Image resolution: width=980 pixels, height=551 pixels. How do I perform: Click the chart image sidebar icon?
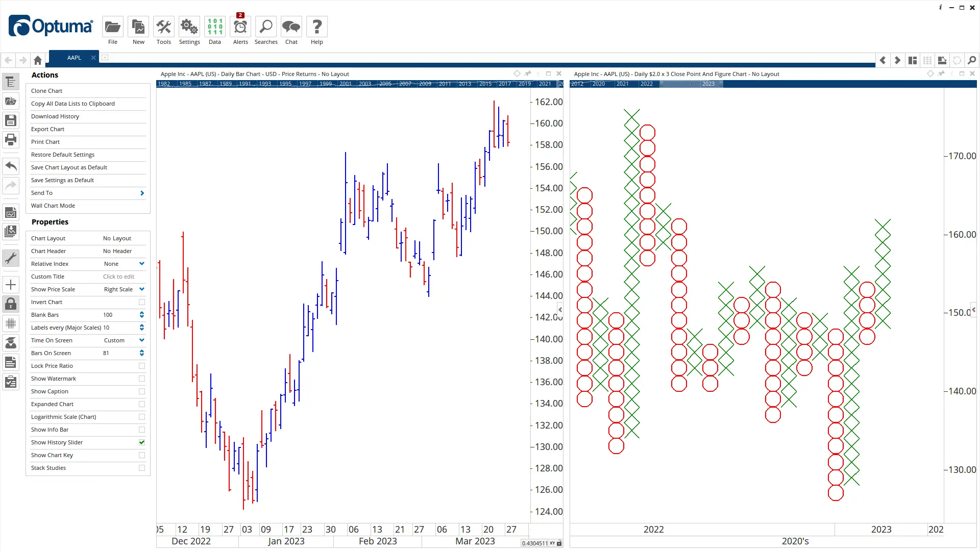point(11,212)
